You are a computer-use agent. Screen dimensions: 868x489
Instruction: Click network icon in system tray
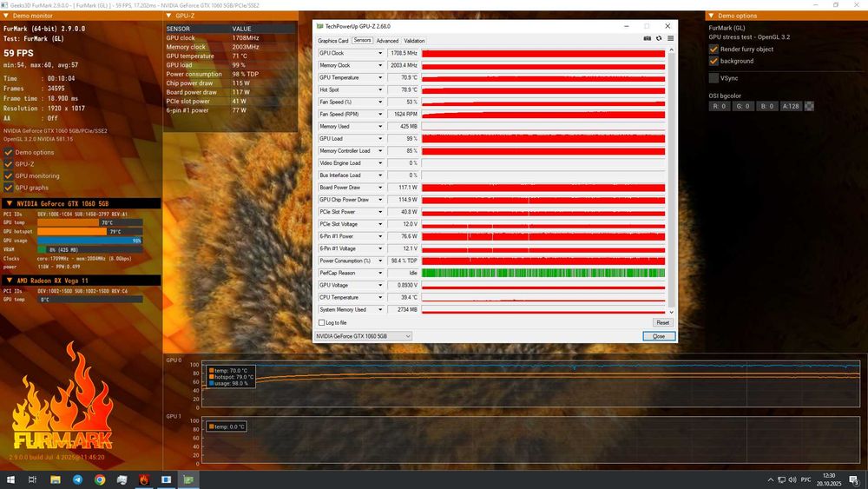tap(782, 479)
